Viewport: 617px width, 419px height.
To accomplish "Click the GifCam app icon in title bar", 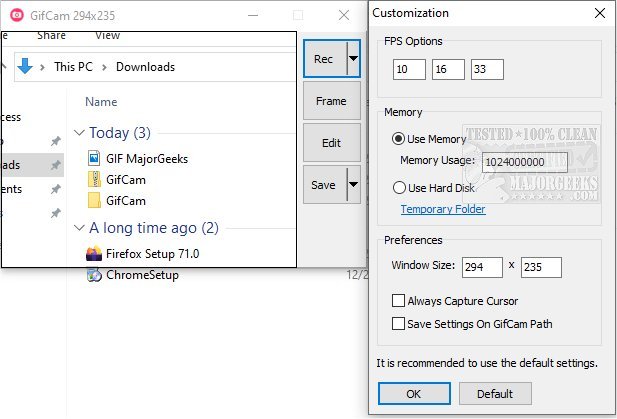I will point(14,15).
